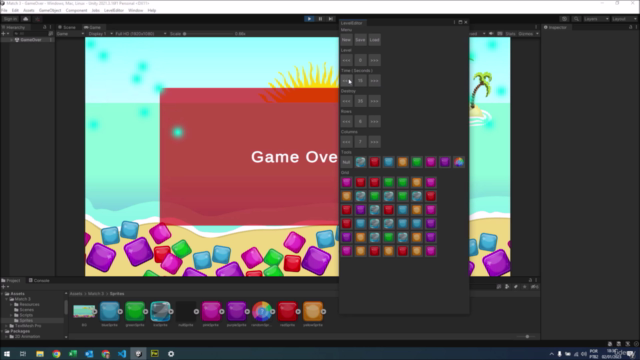This screenshot has width=640, height=360.
Task: Decrease Rows with <<< button
Action: point(346,121)
